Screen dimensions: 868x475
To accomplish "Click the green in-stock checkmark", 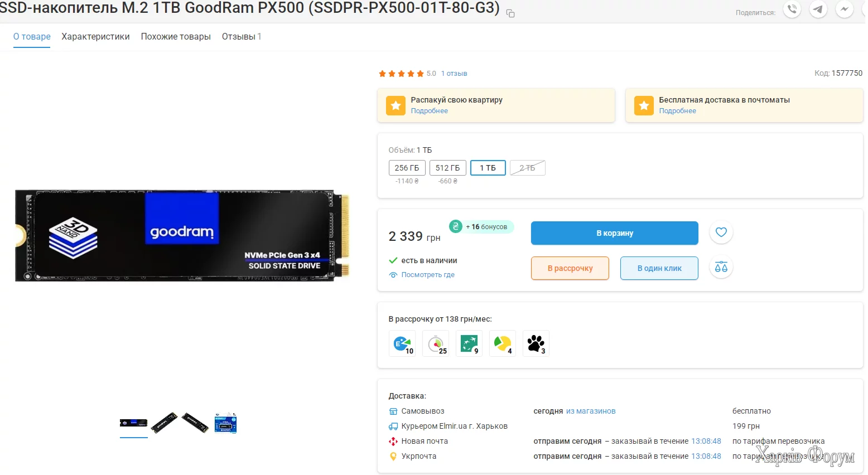I will tap(393, 260).
